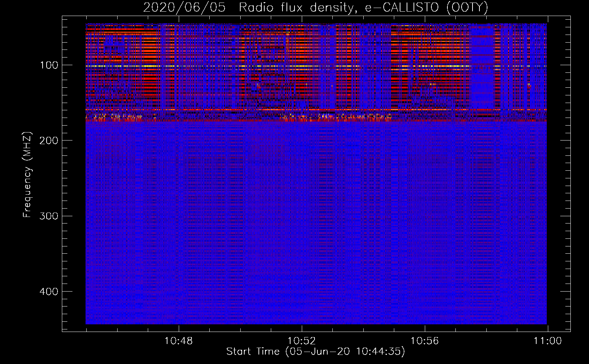
Task: Select the 11:00 time tick label
Action: tap(548, 341)
